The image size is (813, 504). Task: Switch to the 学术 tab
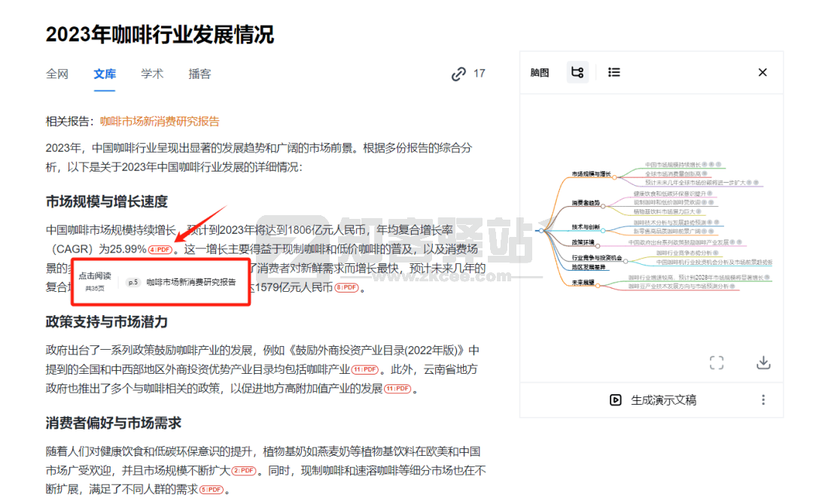153,74
